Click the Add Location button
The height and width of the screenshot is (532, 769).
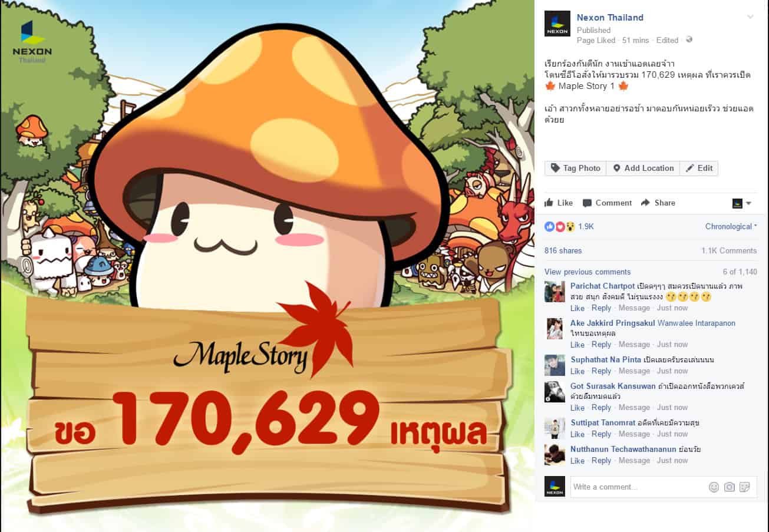643,168
